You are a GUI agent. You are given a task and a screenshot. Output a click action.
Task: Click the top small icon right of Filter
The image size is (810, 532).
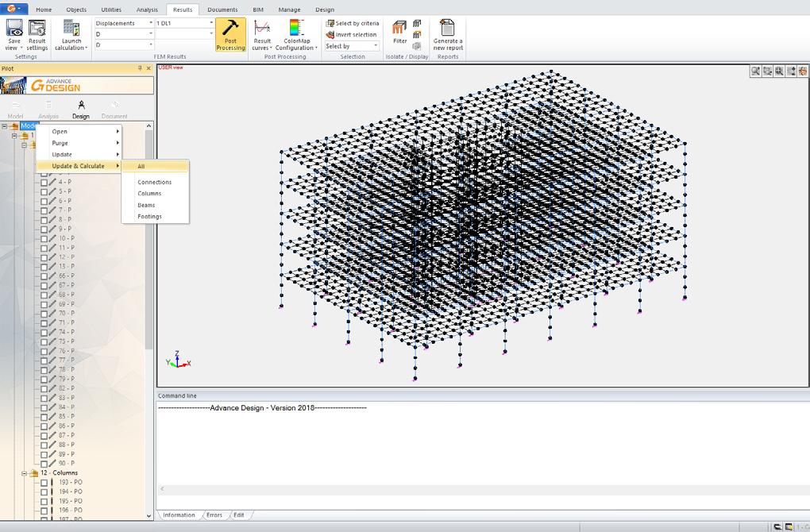(x=417, y=23)
